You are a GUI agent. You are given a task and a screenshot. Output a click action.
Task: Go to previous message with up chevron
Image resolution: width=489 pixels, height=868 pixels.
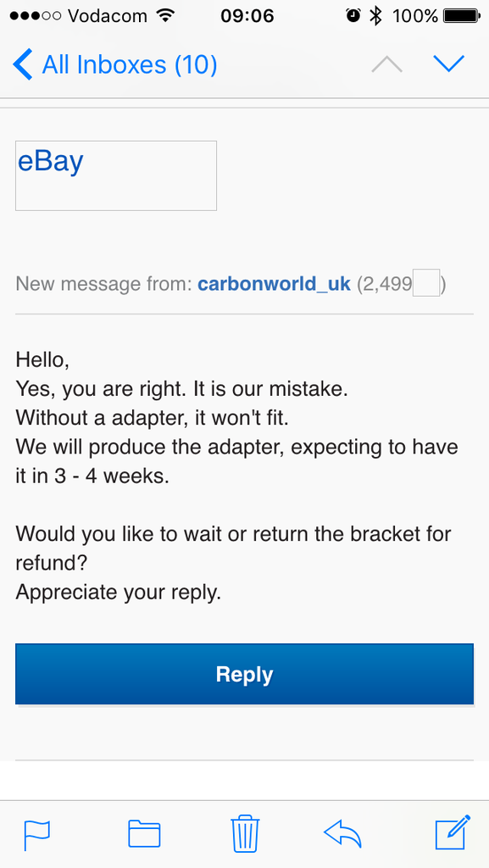387,64
